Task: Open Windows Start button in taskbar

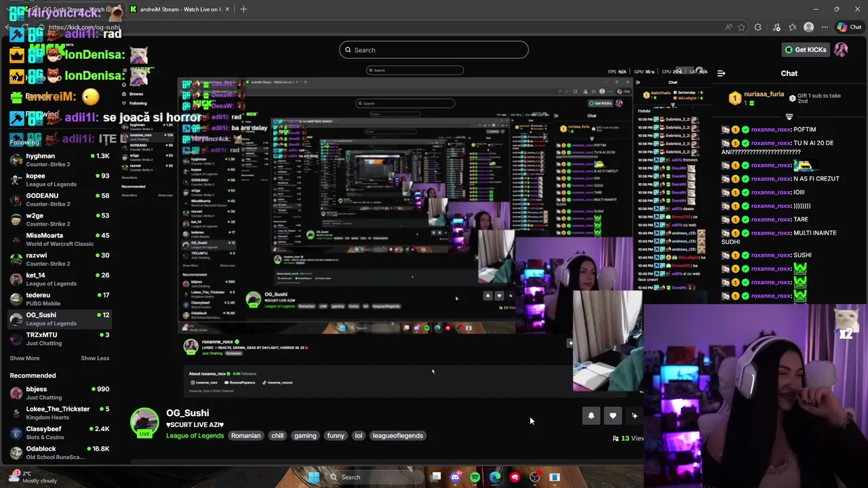Action: tap(313, 477)
